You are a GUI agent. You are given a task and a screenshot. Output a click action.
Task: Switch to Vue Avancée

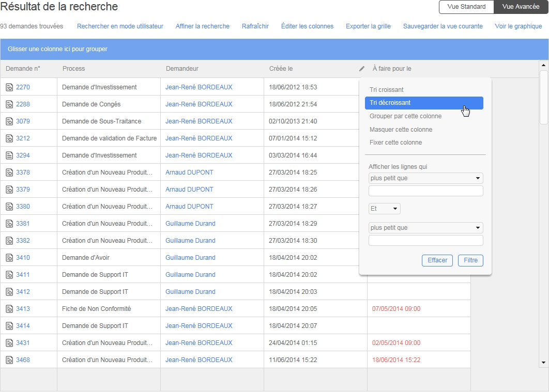(521, 7)
